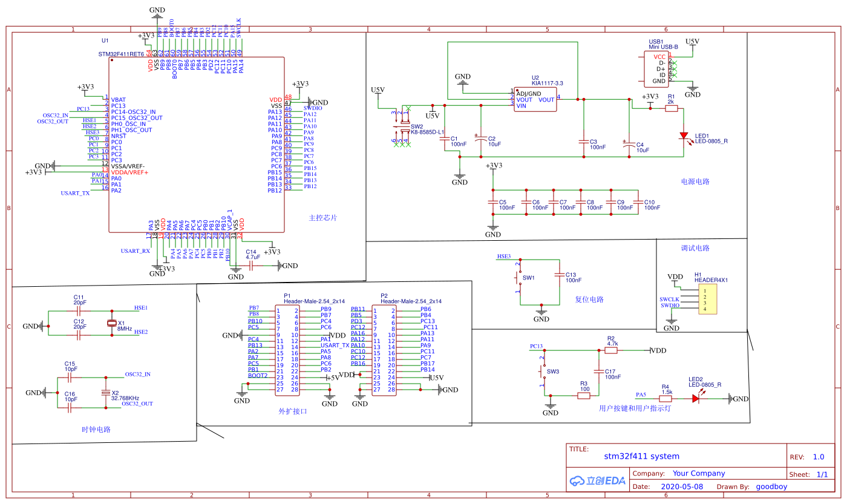
Task: Select the R4 1.5k resistor
Action: pyautogui.click(x=666, y=399)
